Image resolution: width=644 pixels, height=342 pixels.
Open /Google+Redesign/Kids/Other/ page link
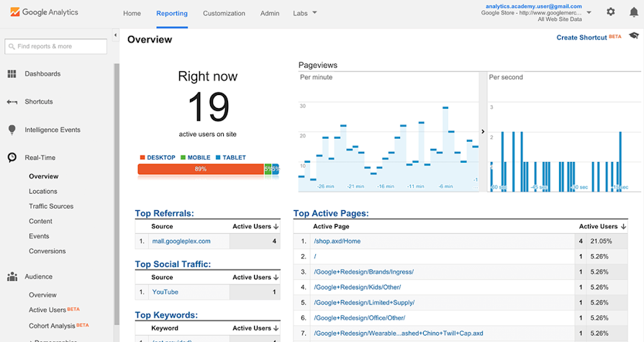tap(358, 287)
